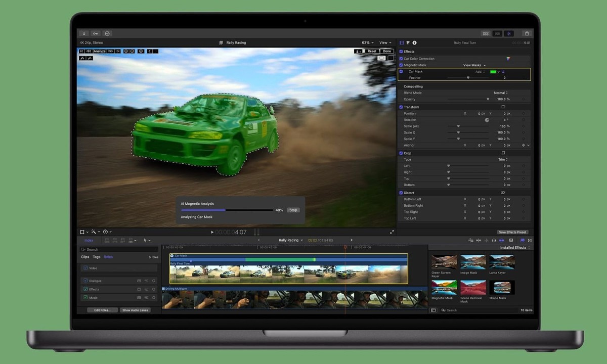Click the share export icon

tap(527, 33)
